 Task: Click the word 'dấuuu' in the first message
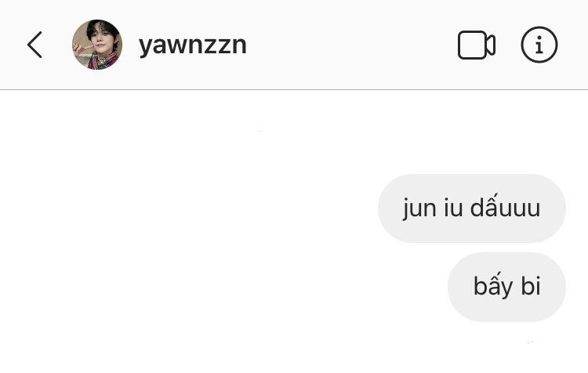[505, 206]
